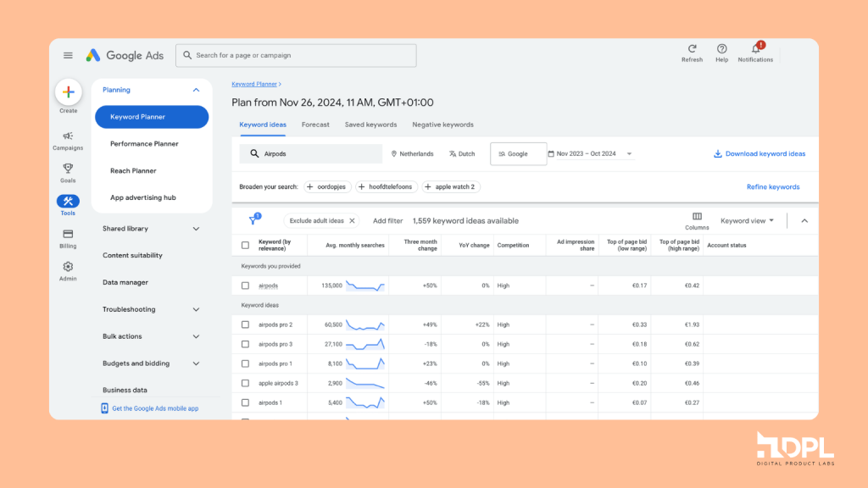The image size is (868, 488).
Task: Open Performance Planner
Action: [x=144, y=144]
